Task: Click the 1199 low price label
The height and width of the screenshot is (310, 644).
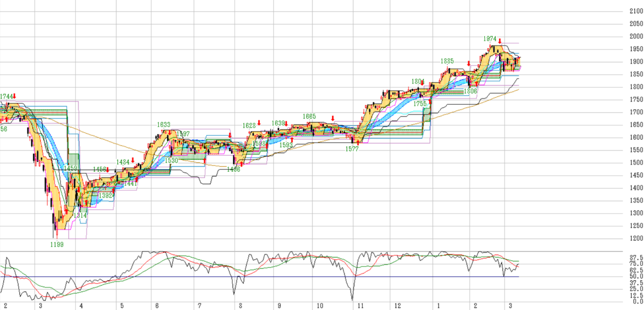Action: coord(57,244)
